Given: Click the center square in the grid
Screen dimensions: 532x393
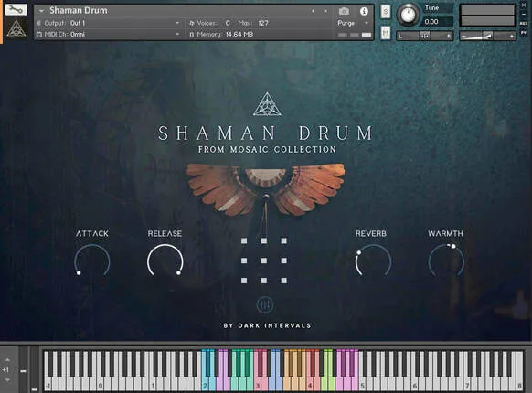Looking at the screenshot, I should pos(264,260).
